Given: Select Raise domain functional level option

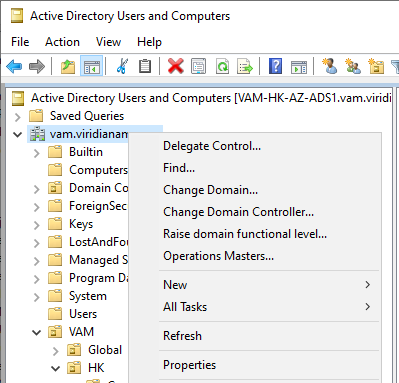Looking at the screenshot, I should (x=245, y=234).
